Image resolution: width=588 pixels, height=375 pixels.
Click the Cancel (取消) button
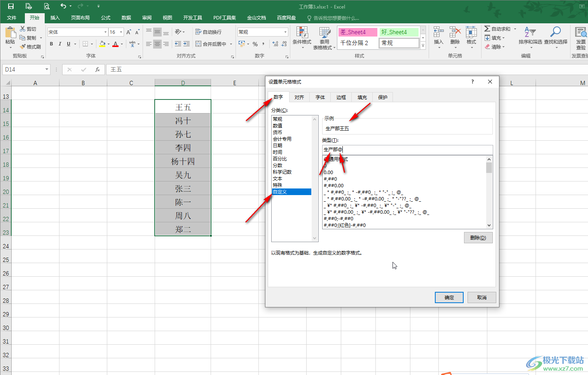(x=482, y=297)
